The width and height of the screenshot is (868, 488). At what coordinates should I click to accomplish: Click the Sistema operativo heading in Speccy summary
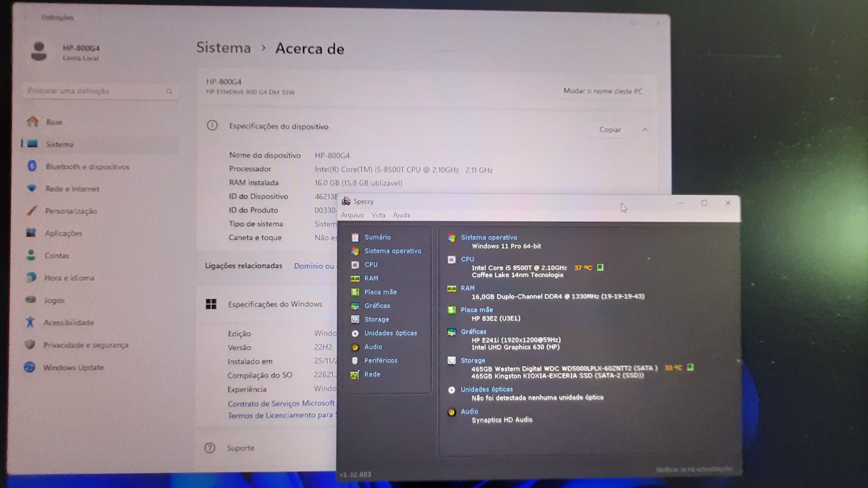point(489,238)
